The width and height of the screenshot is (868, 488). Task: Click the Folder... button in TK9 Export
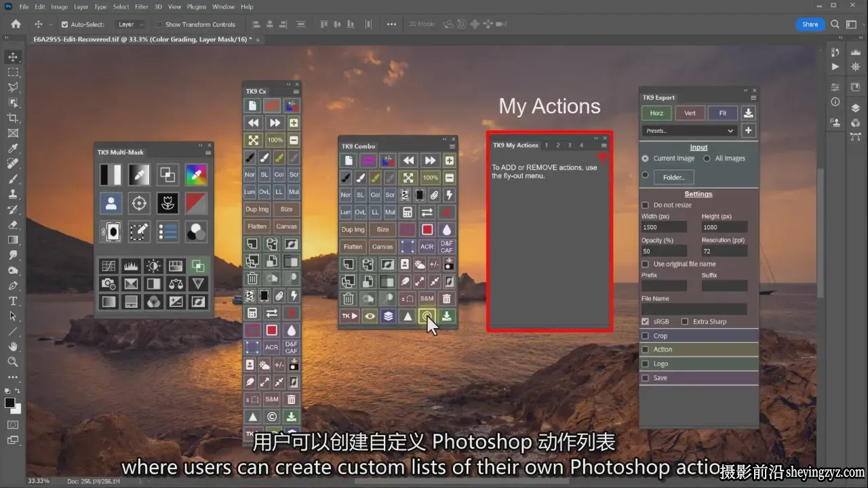[x=673, y=178]
